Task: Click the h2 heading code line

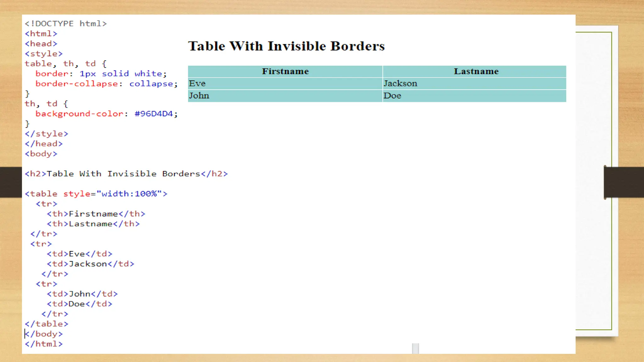Action: [x=126, y=174]
